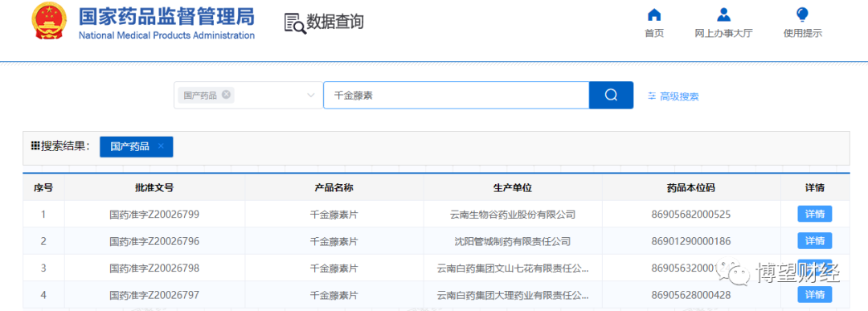Click the 序号 column header
The image size is (868, 311).
43,187
